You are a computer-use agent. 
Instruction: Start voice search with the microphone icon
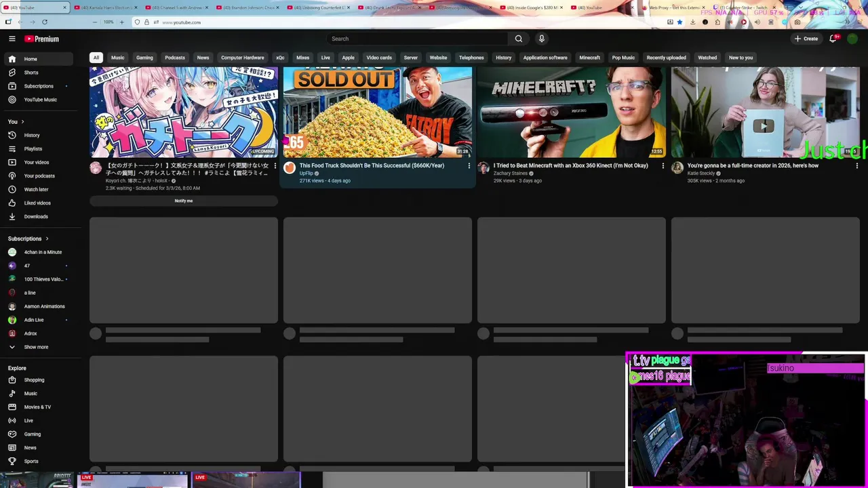tap(541, 39)
